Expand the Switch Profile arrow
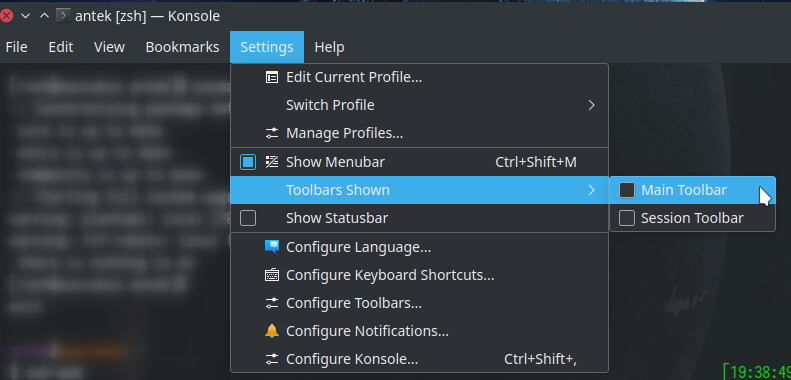Screen dimensions: 791x380 591,105
